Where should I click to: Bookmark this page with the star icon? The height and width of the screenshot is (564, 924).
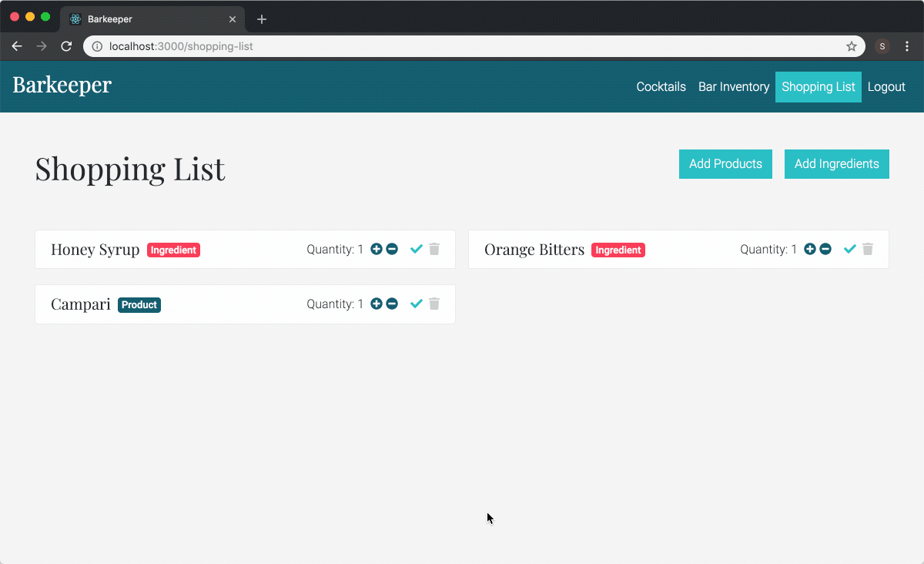coord(852,46)
